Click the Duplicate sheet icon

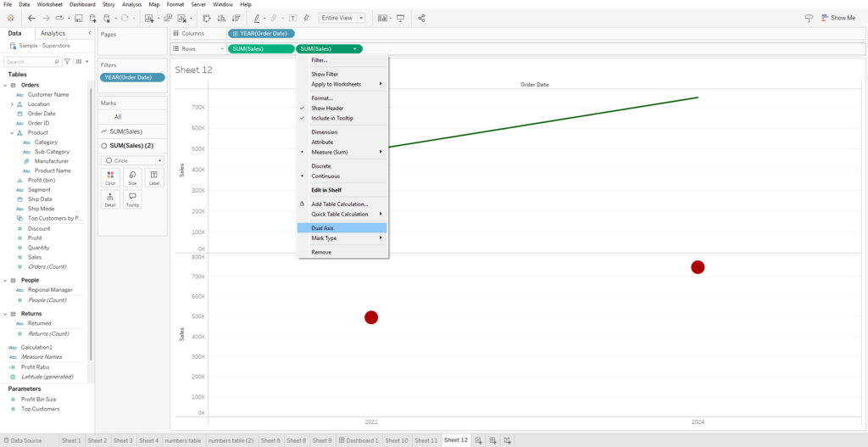tap(168, 18)
